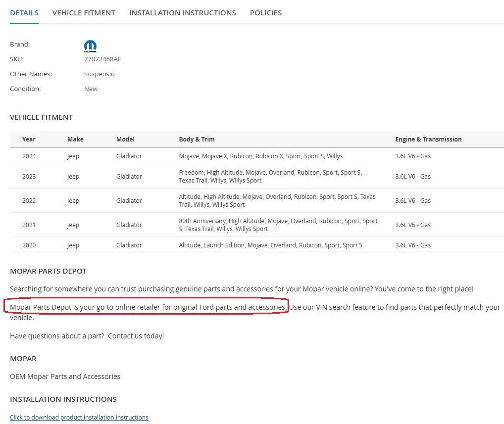Select the 2023 year cell
This screenshot has width=504, height=424.
click(x=29, y=176)
